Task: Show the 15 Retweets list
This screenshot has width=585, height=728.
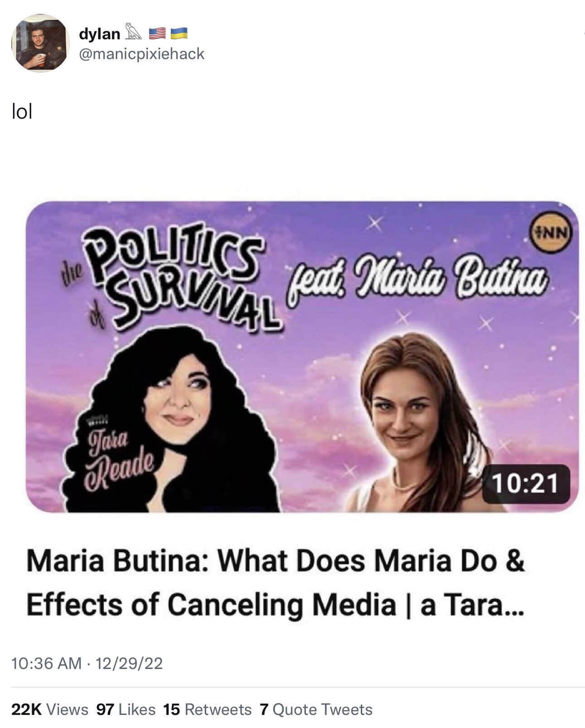Action: [x=208, y=709]
